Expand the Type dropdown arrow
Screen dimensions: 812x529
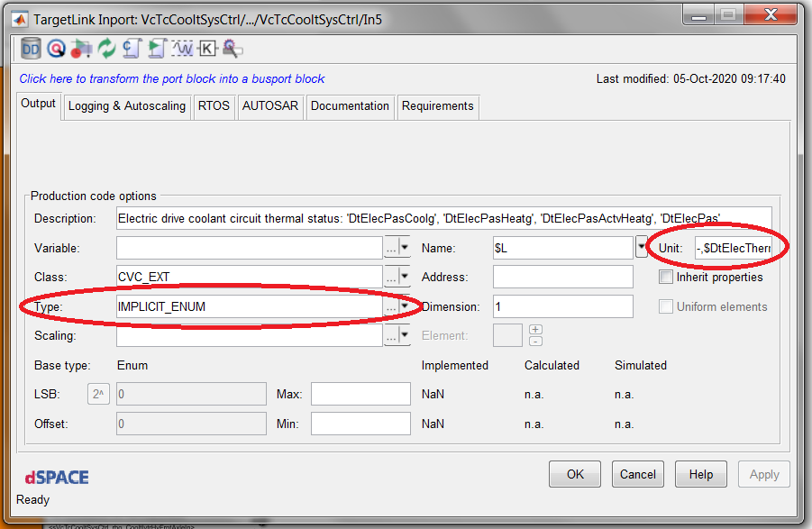405,306
